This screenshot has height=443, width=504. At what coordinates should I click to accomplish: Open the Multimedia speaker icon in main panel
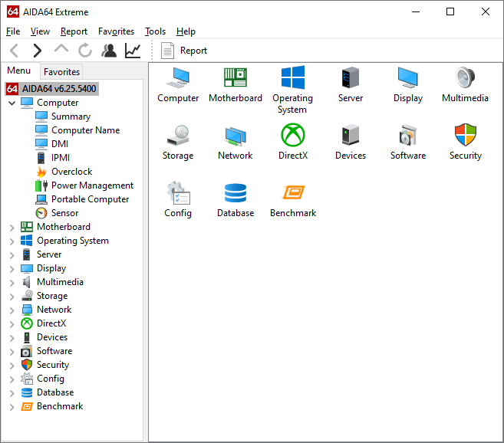(465, 78)
